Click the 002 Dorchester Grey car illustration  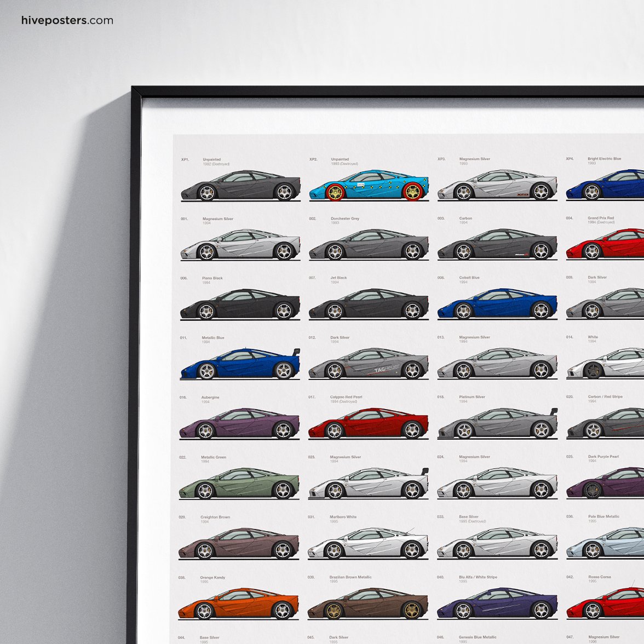click(x=369, y=245)
